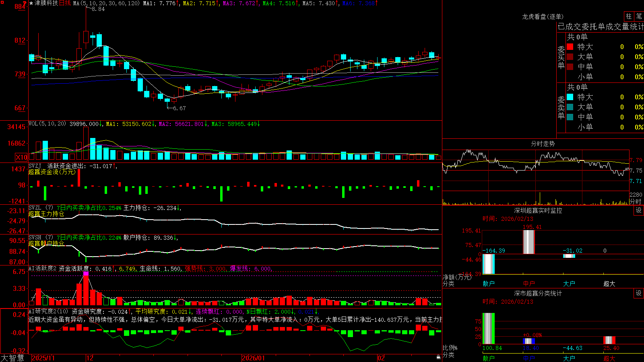
Task: Click the 中户 195.41 bar in real-time monitor
Action: pos(529,242)
